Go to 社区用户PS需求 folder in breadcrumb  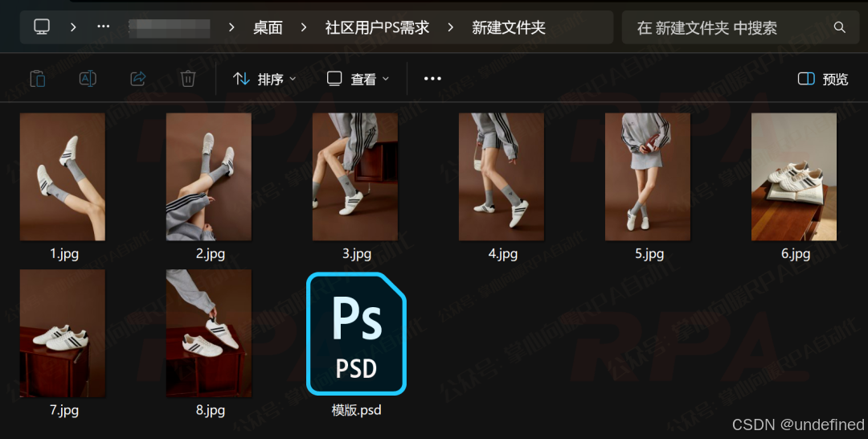click(377, 27)
